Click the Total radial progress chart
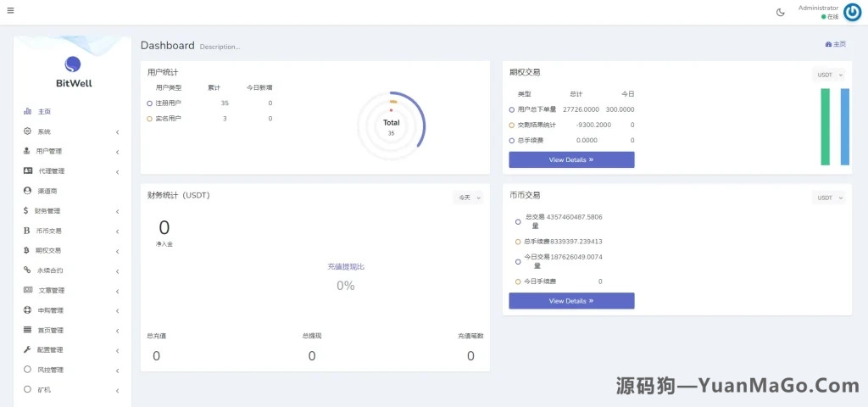Viewport: 868px width, 407px height. [391, 126]
